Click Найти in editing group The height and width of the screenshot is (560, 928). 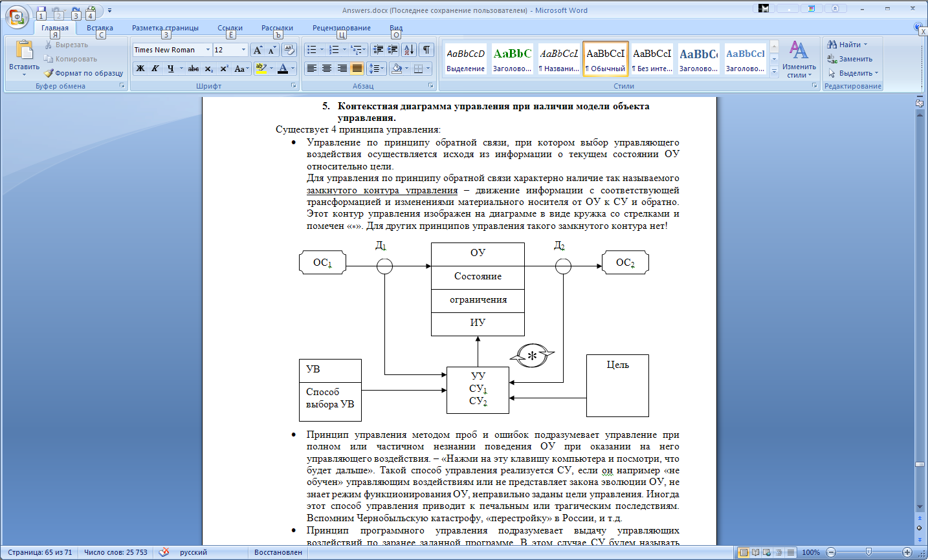coord(847,45)
